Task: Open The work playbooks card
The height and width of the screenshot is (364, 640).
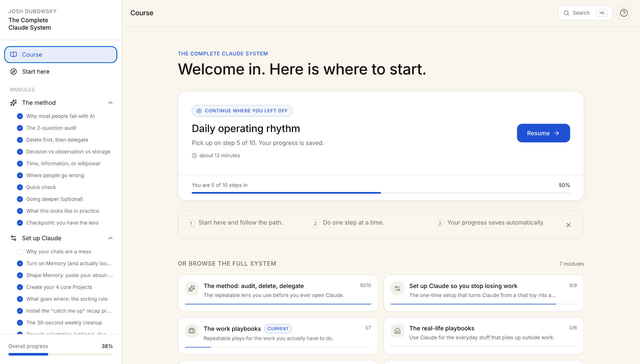Action: [278, 336]
